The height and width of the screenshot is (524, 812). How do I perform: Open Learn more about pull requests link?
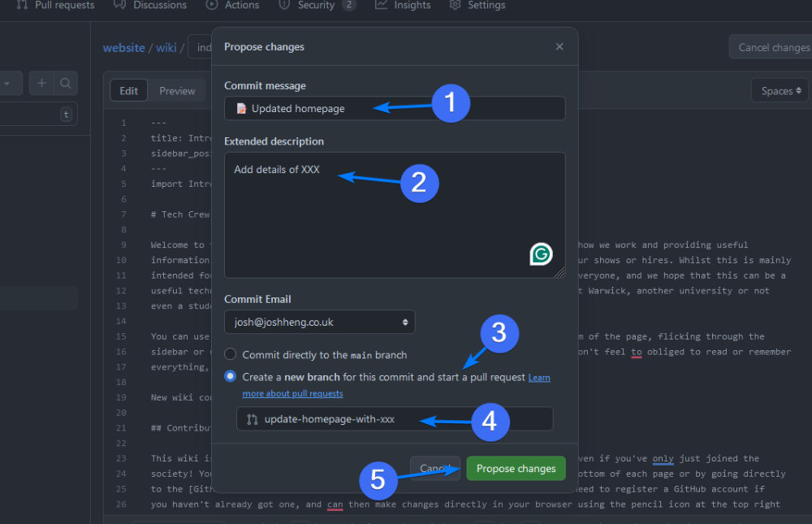[x=292, y=393]
